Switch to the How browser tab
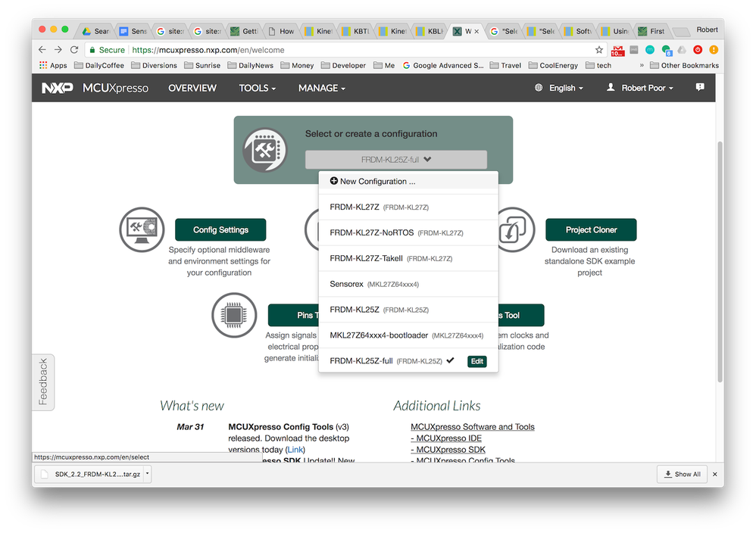The height and width of the screenshot is (533, 756). pyautogui.click(x=281, y=31)
